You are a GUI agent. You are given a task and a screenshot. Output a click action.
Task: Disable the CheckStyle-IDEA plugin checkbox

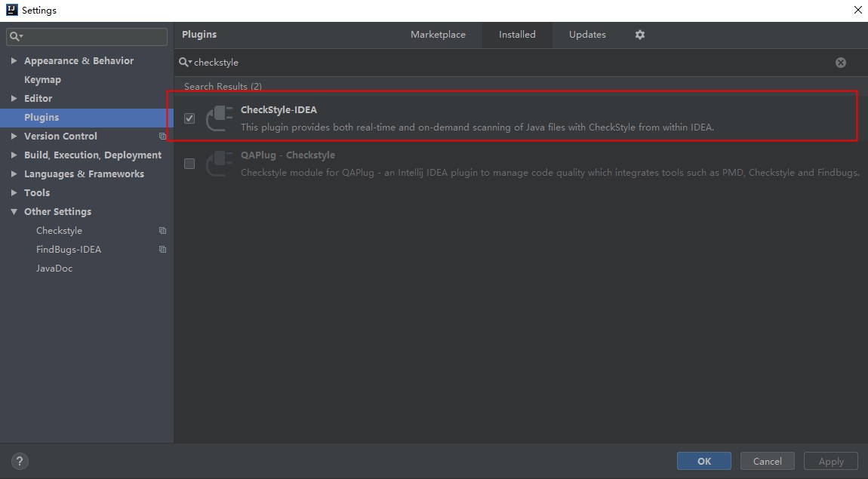pyautogui.click(x=189, y=118)
